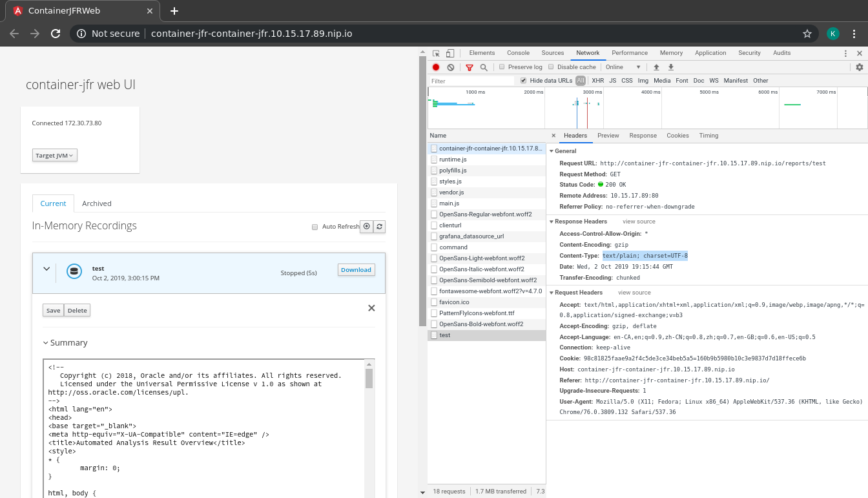Image resolution: width=868 pixels, height=498 pixels.
Task: Open network search with the magnifier icon
Action: 484,67
